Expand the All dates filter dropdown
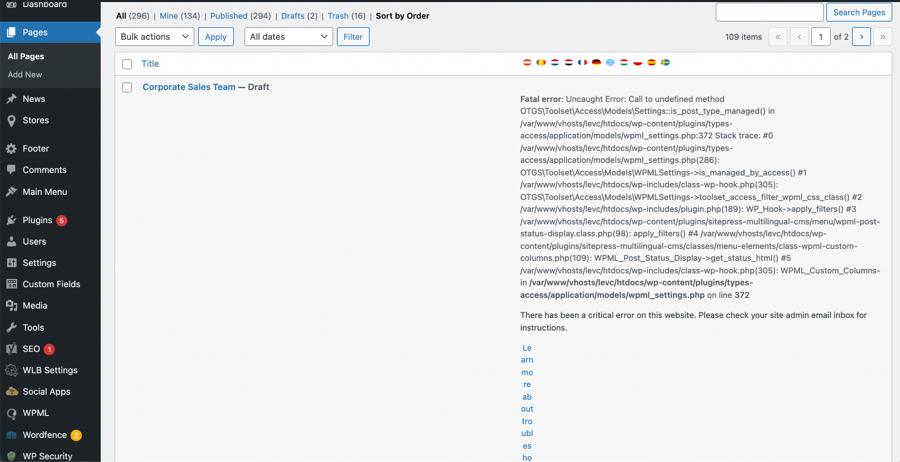This screenshot has width=900, height=462. pyautogui.click(x=288, y=37)
